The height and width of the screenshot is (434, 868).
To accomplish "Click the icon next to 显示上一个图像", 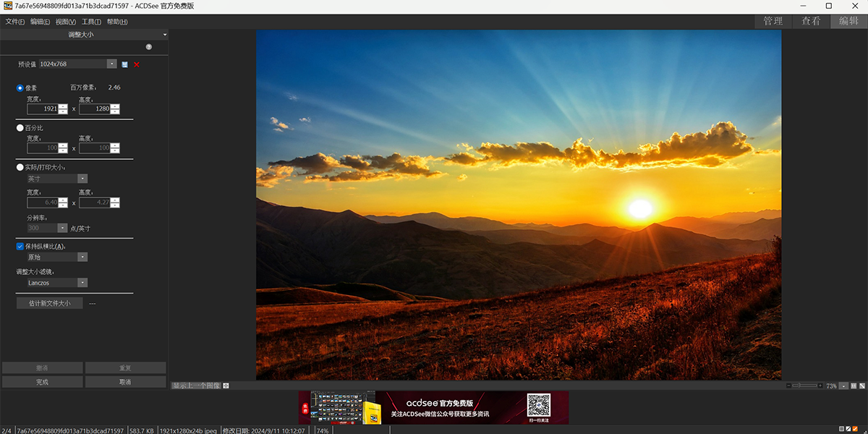I will tap(226, 386).
